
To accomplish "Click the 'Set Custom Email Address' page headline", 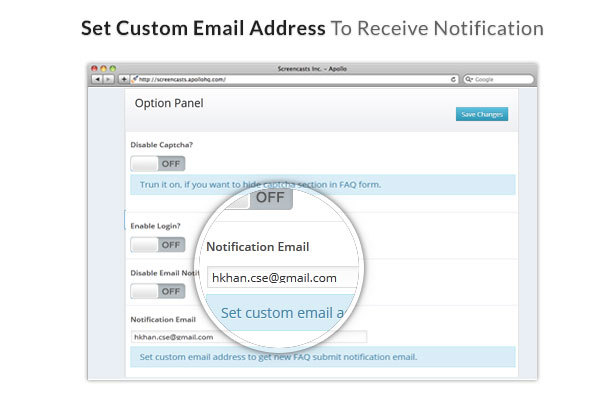I will [203, 28].
